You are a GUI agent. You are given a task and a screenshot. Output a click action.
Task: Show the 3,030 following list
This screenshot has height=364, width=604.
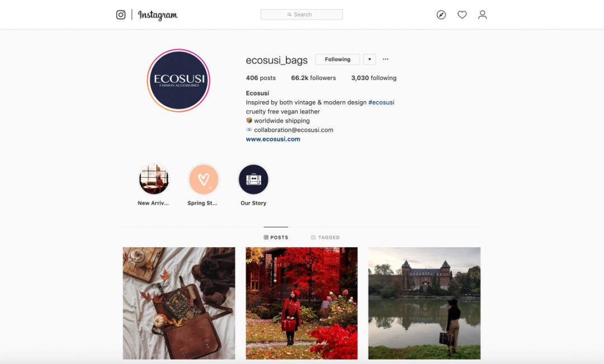(x=374, y=78)
